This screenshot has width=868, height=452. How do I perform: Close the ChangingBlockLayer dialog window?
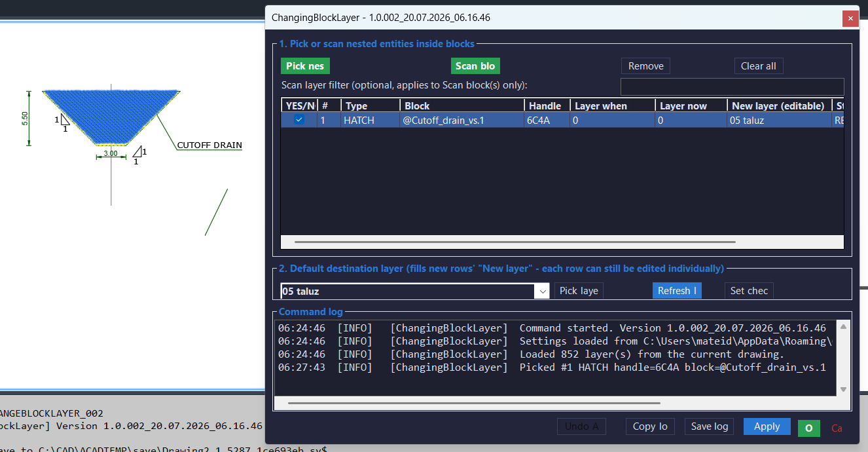[x=850, y=18]
